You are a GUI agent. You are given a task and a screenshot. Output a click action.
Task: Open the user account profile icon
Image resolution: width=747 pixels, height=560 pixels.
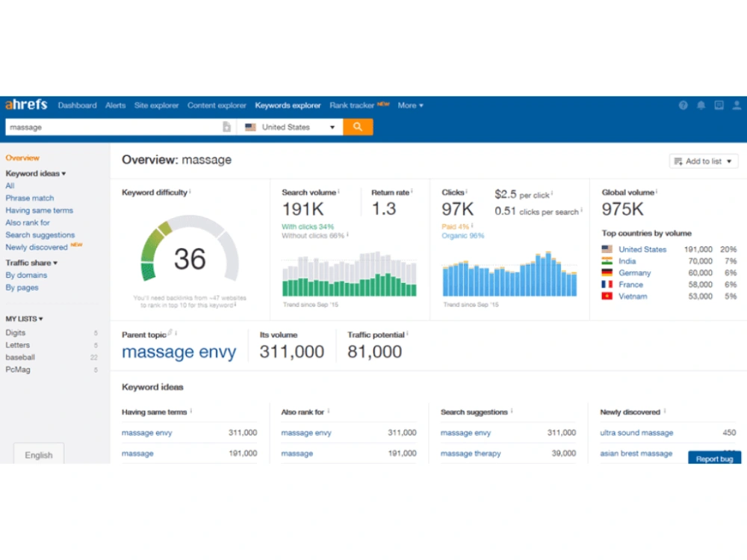737,105
